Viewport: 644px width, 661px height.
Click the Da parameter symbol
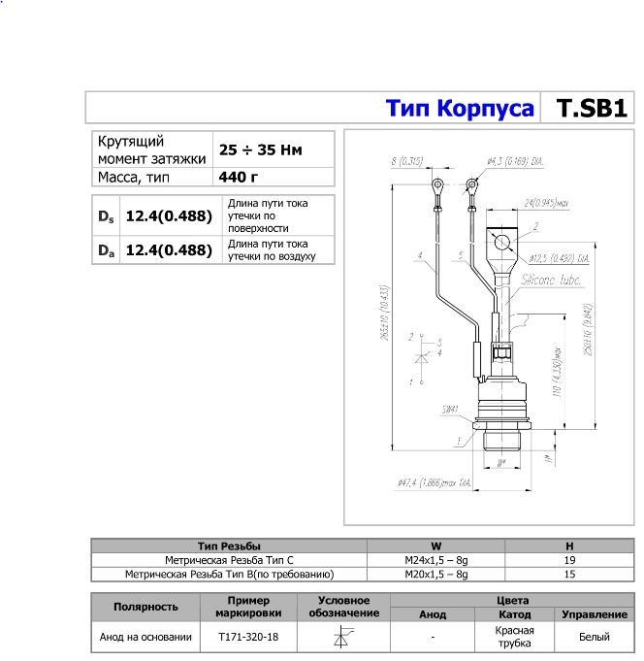click(106, 250)
